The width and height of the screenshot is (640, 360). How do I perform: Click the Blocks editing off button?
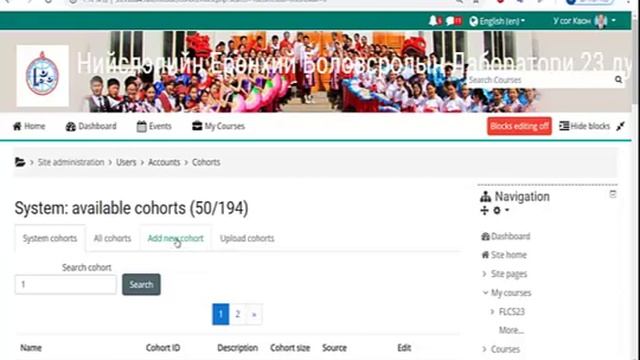point(519,126)
